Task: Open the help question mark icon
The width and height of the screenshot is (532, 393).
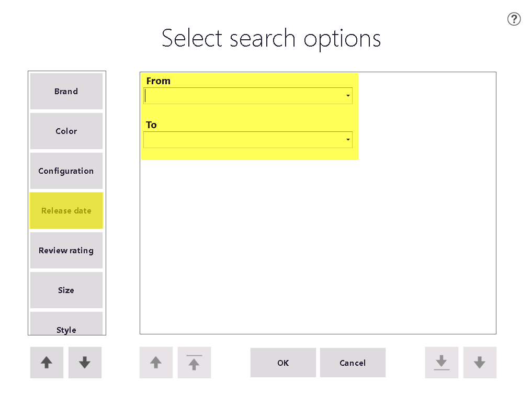Action: click(514, 19)
